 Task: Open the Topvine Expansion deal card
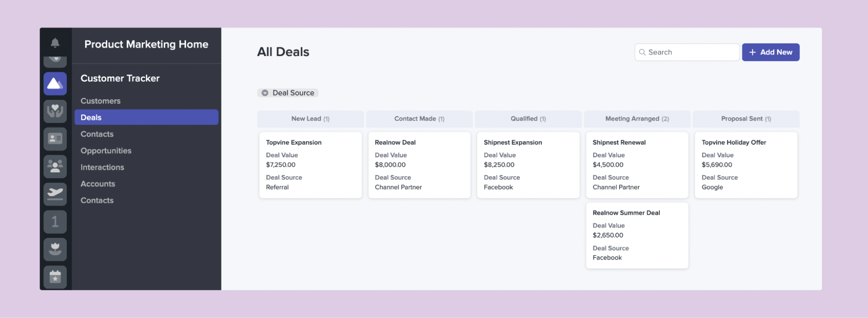click(310, 165)
